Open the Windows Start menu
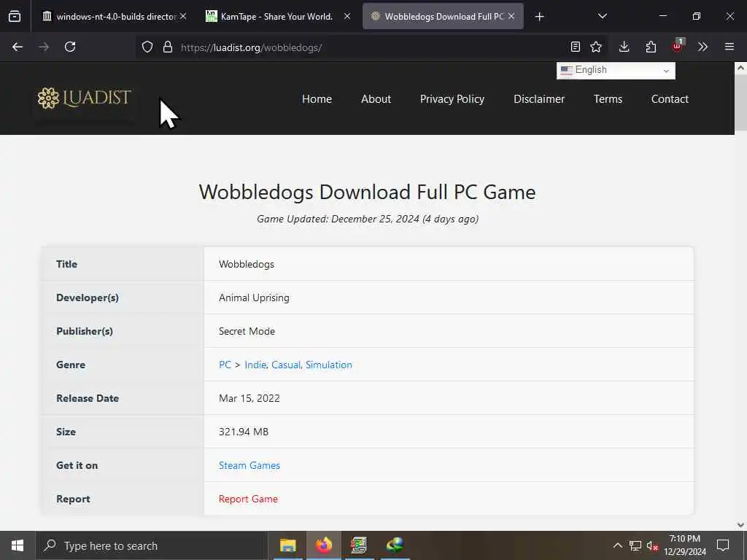 [x=18, y=545]
